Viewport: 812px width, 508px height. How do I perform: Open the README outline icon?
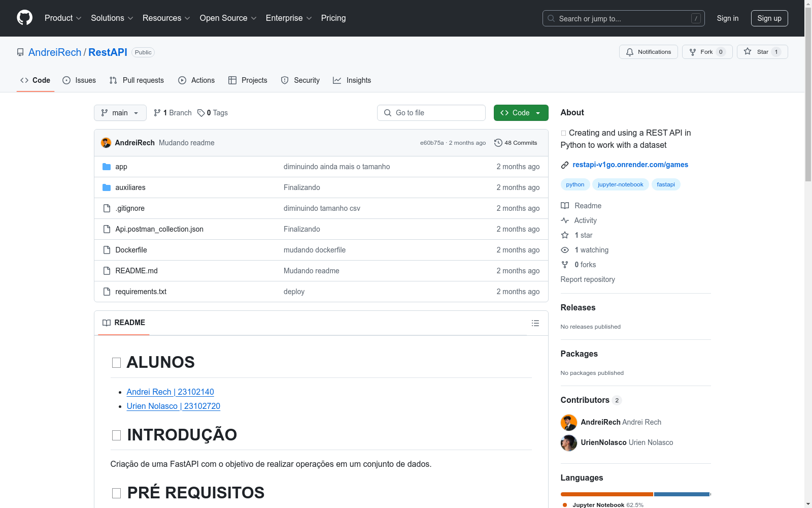[x=535, y=323]
